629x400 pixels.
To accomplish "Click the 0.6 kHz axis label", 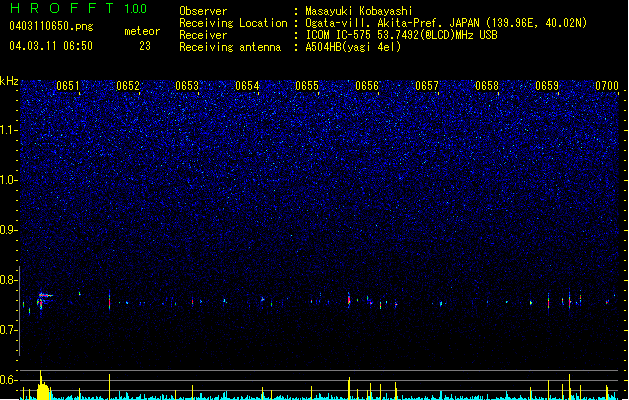I will pos(8,380).
